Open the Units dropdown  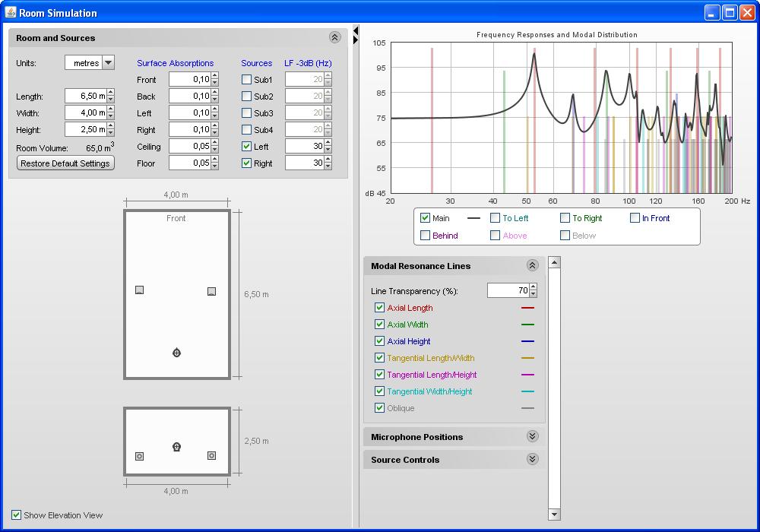(108, 63)
